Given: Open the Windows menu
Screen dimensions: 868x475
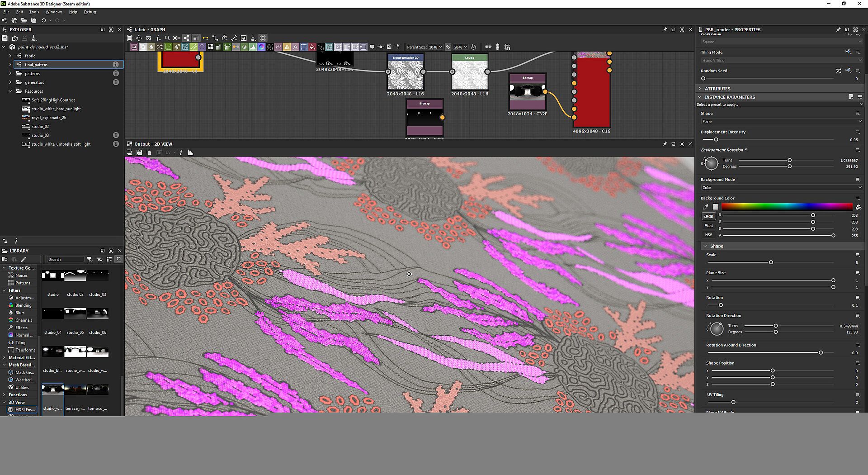Looking at the screenshot, I should click(54, 12).
